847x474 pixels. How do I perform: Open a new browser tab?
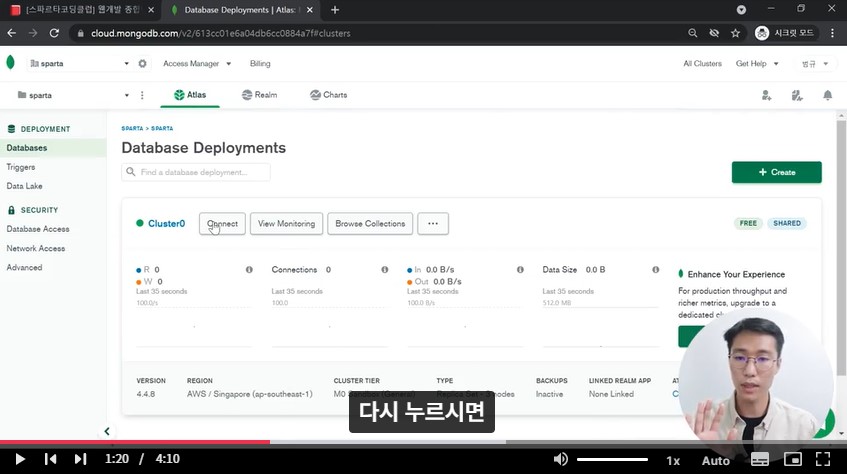click(x=335, y=10)
